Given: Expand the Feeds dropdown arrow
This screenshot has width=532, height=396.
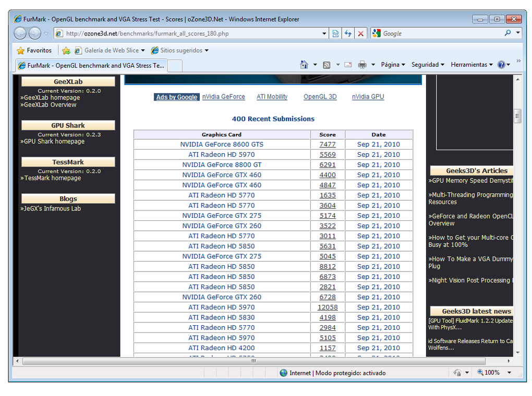Looking at the screenshot, I should click(x=338, y=65).
